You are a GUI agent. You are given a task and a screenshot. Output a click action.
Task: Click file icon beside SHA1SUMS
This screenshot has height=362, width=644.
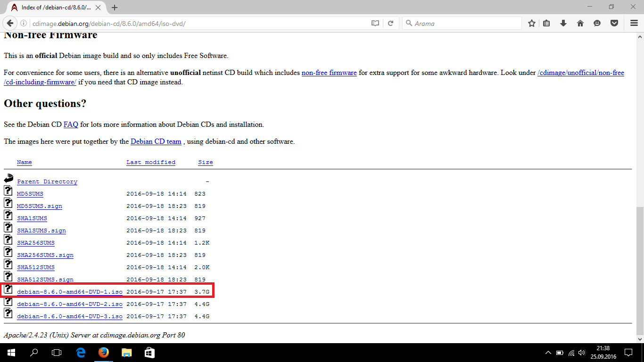click(8, 215)
